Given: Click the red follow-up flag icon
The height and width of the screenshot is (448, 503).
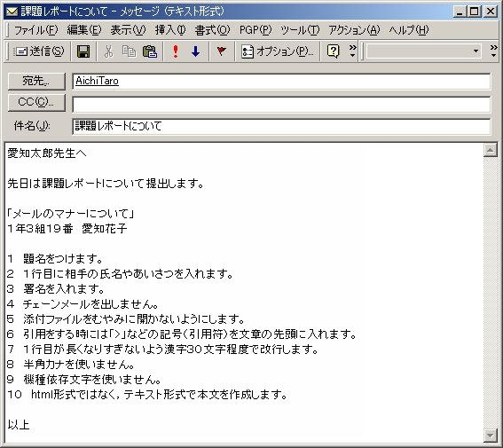Looking at the screenshot, I should click(221, 51).
